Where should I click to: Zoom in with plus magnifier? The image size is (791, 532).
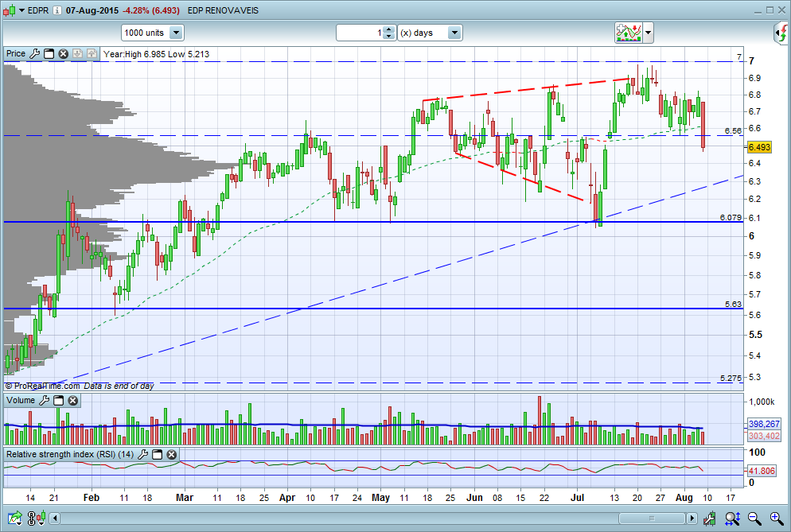(x=777, y=518)
